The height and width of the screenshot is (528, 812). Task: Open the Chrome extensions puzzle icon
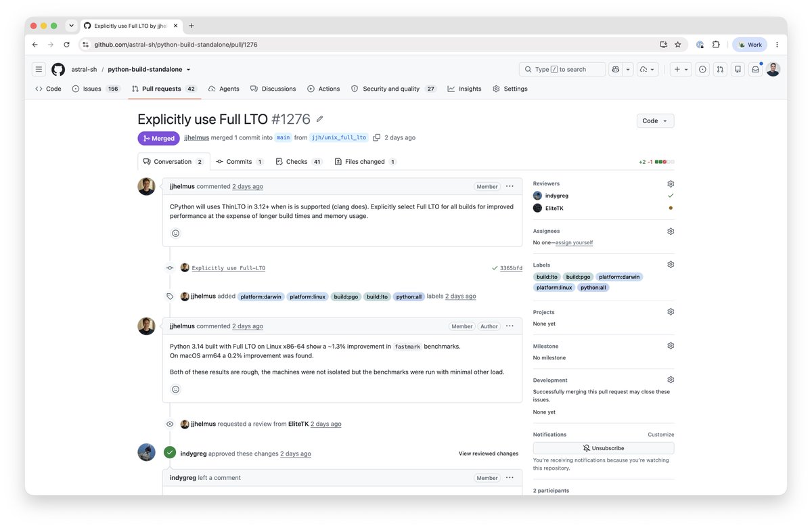tap(716, 45)
